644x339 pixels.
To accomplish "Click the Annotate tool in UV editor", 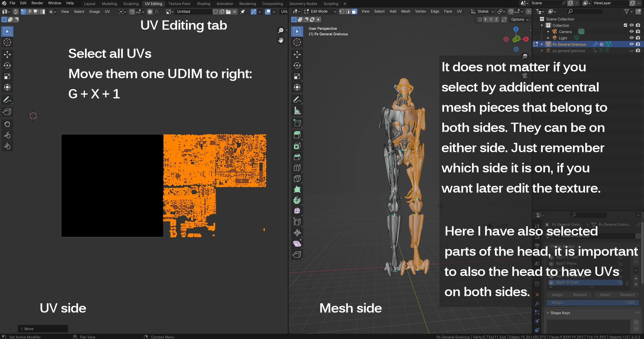I will [7, 100].
